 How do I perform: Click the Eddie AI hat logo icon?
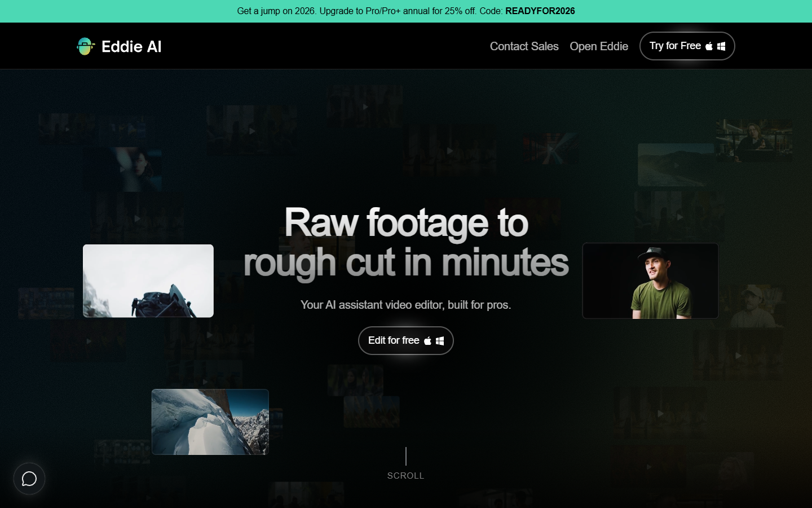[x=86, y=46]
